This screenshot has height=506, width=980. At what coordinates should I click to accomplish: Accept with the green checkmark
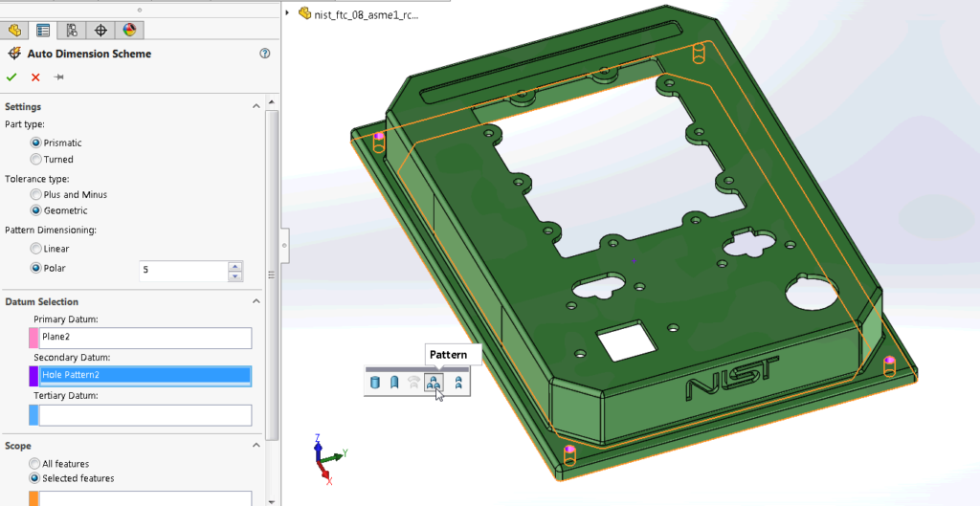(11, 77)
